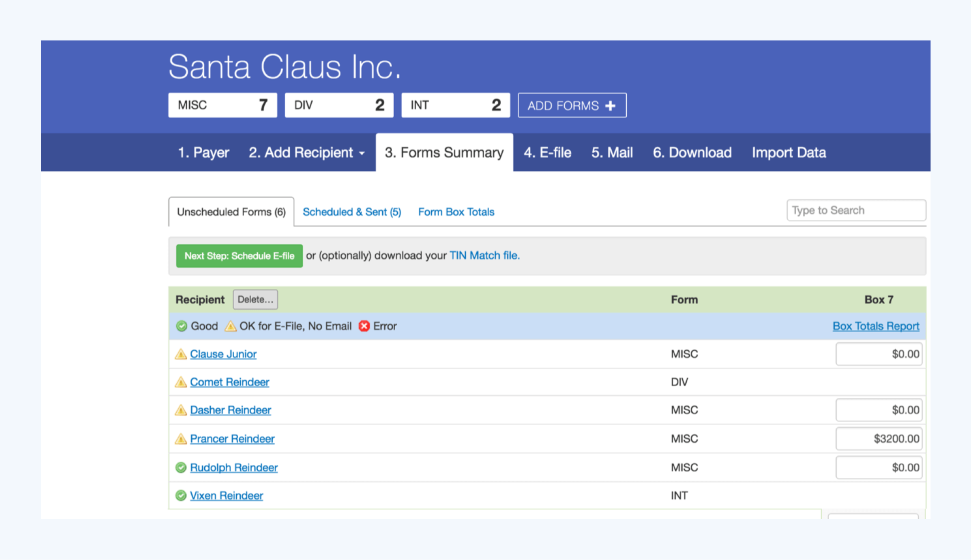Viewport: 971px width, 560px height.
Task: Edit Prancer Reindeer's Box 7 amount
Action: pos(879,439)
